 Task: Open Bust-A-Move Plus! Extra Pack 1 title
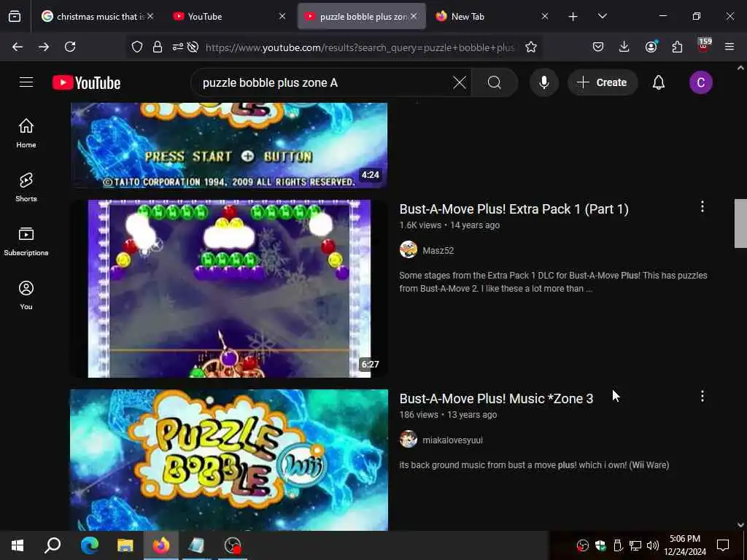[x=514, y=209]
